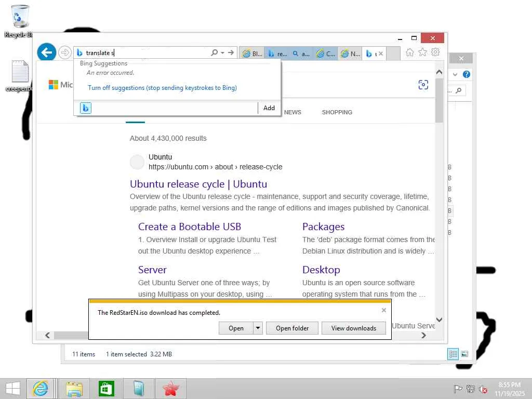Open File Explorer from taskbar
This screenshot has height=399, width=532.
(74, 389)
